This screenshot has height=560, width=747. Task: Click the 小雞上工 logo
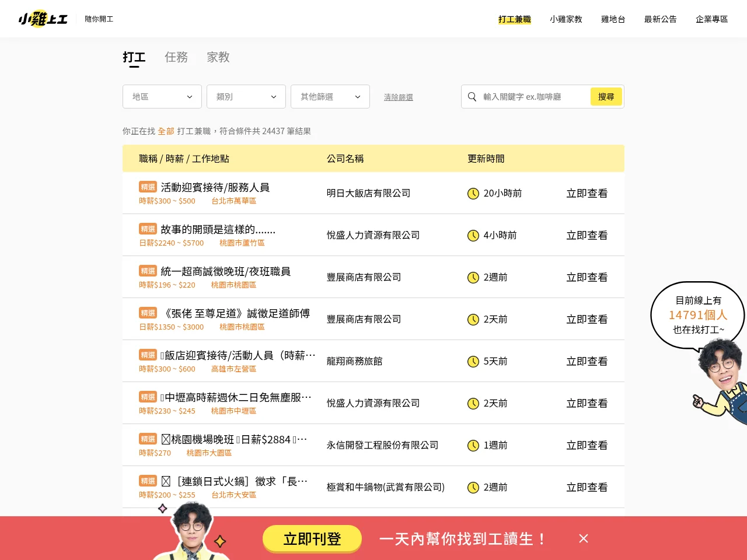point(43,19)
